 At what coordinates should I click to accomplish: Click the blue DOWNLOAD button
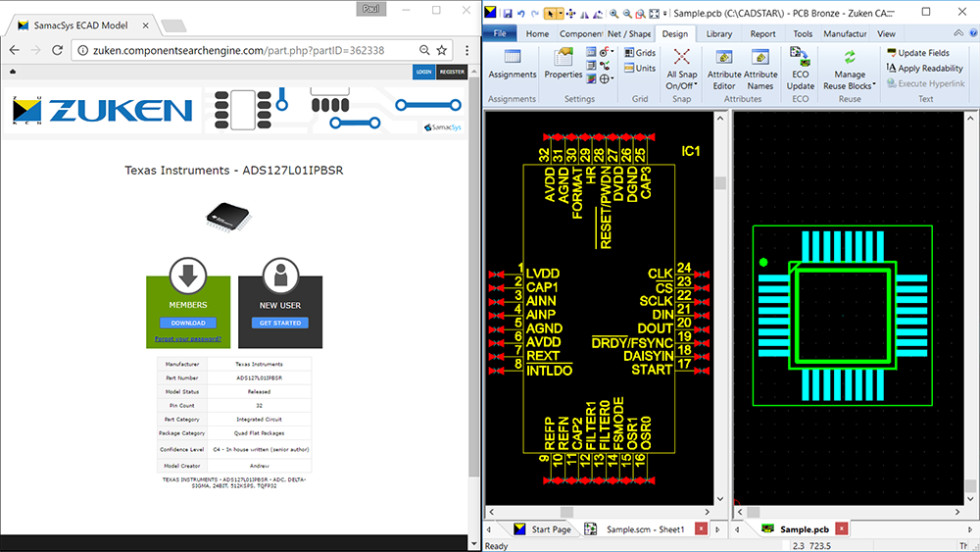point(188,323)
